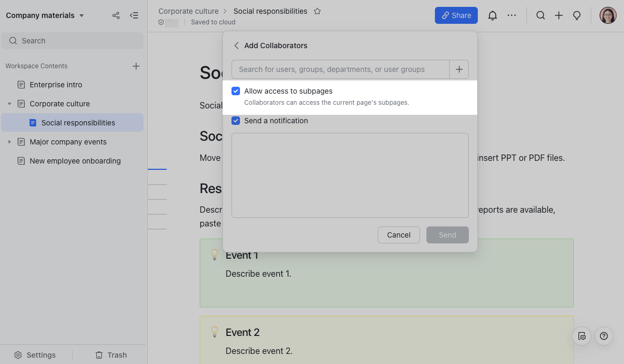624x364 pixels.
Task: Uncheck Send a notification checkbox
Action: pos(236,121)
